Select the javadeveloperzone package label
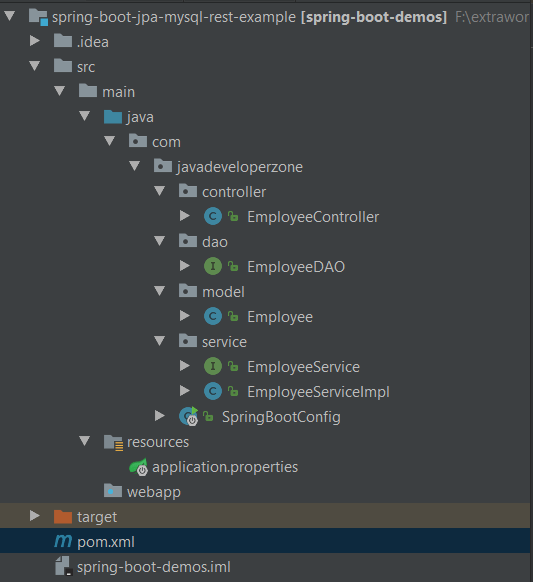 (239, 167)
